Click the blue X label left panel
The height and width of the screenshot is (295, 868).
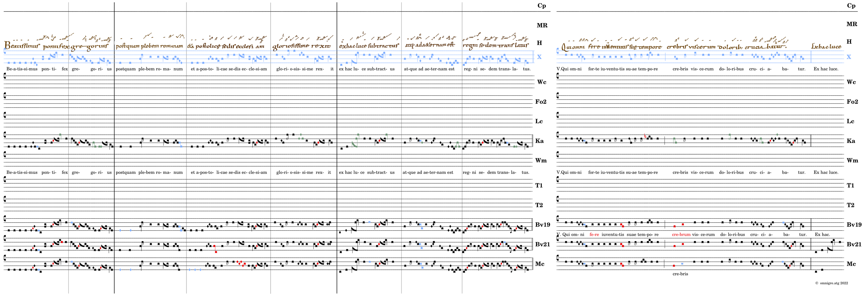coord(539,57)
